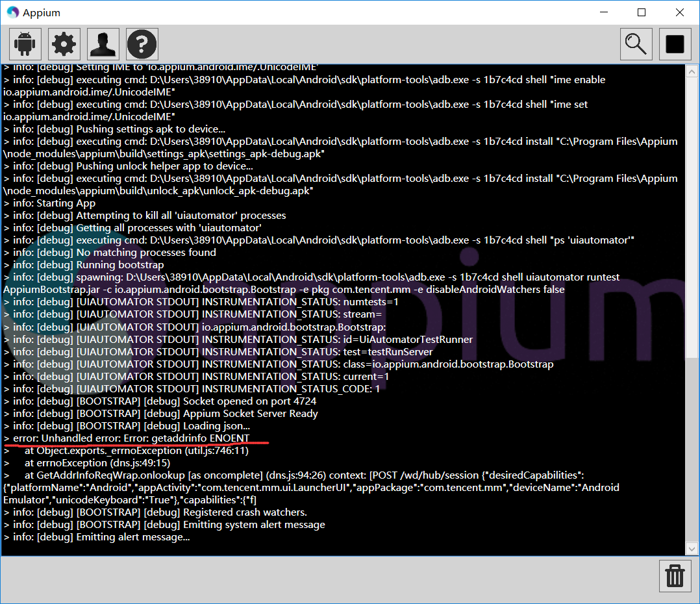Click 'error: Unhandled error: Error: getaddrinfo ENOENT' line
Image resolution: width=700 pixels, height=604 pixels.
coord(127,438)
